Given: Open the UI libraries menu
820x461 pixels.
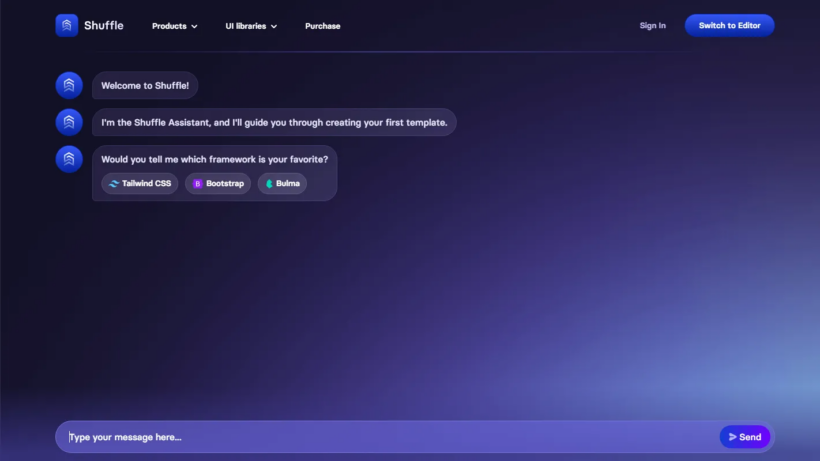Looking at the screenshot, I should [x=251, y=26].
